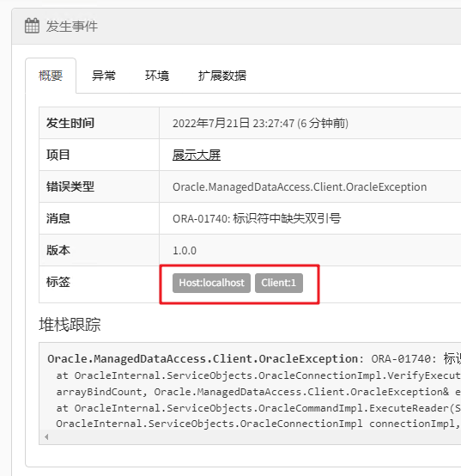This screenshot has height=476, width=461.
Task: Click the occurrence time 2022年7月21日 23:27:47
Action: pyautogui.click(x=234, y=123)
